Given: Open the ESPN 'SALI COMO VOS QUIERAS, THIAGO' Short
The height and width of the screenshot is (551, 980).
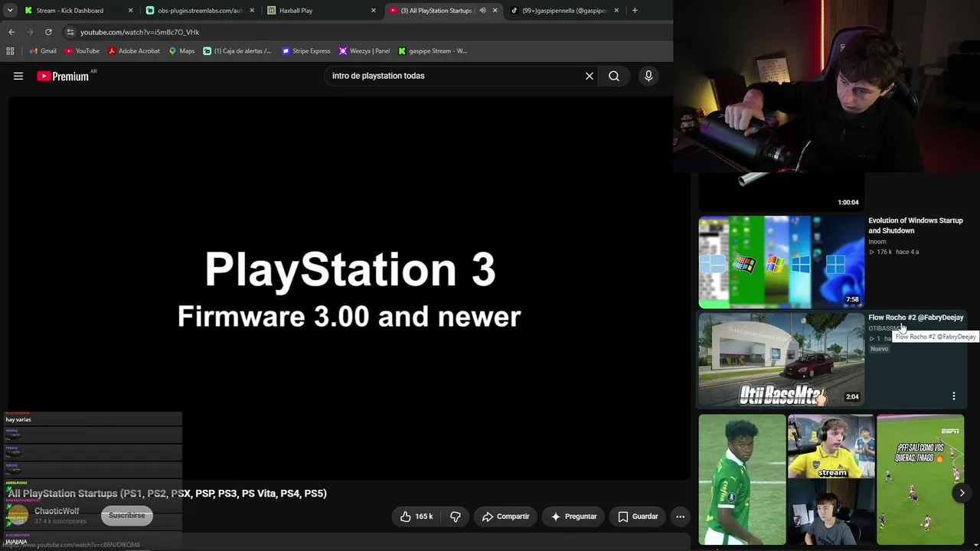Looking at the screenshot, I should (920, 480).
